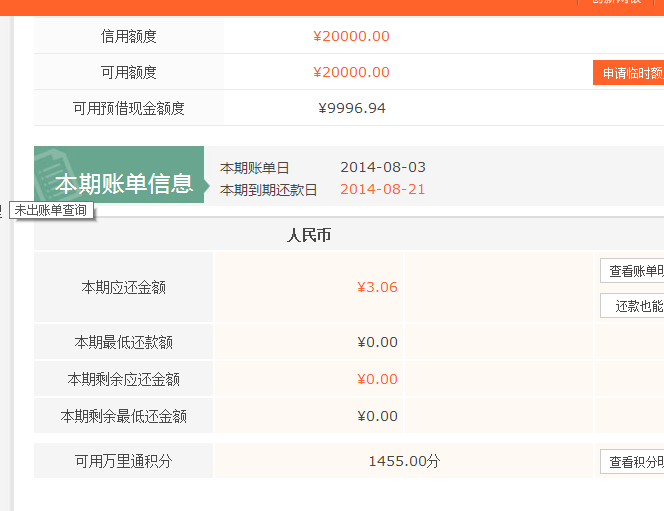
Task: Click the 还款也能 button
Action: point(634,306)
